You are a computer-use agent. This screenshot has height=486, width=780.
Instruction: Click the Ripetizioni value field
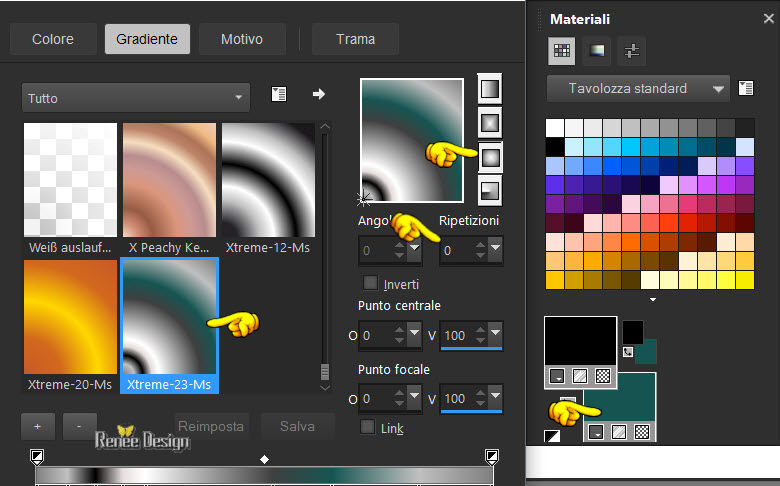[x=457, y=250]
